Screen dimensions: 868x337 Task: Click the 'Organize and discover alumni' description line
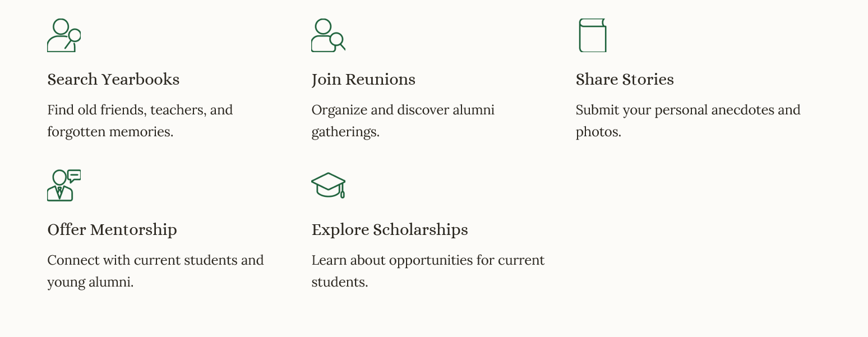pos(403,110)
